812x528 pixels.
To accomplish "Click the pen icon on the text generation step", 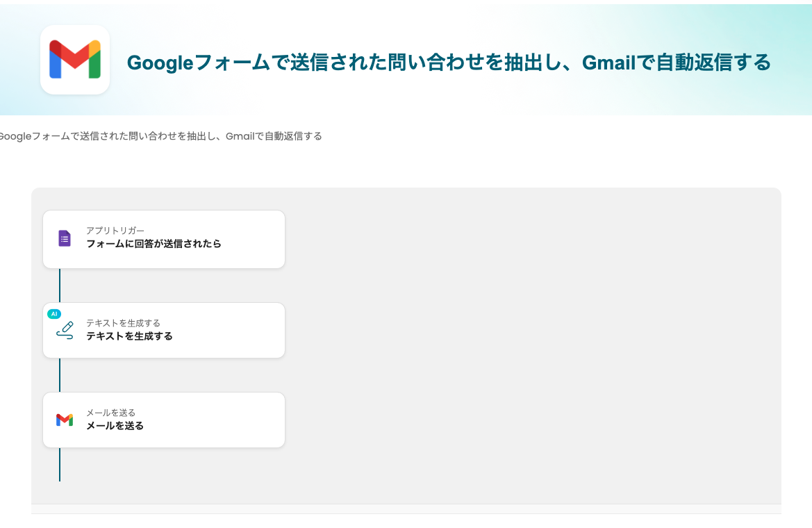I will coord(65,331).
